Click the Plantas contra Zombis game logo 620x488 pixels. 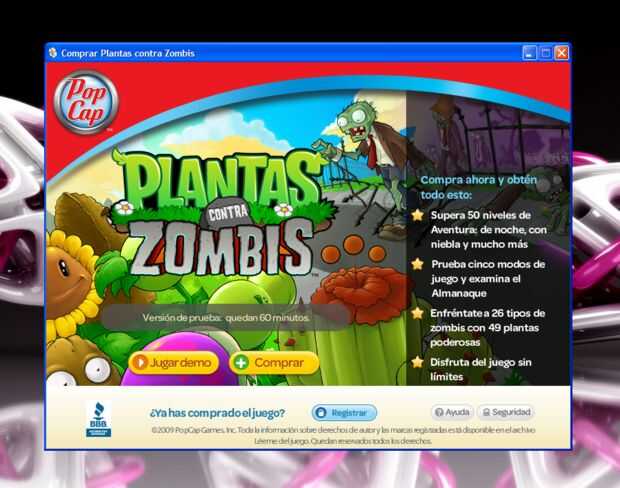[221, 214]
